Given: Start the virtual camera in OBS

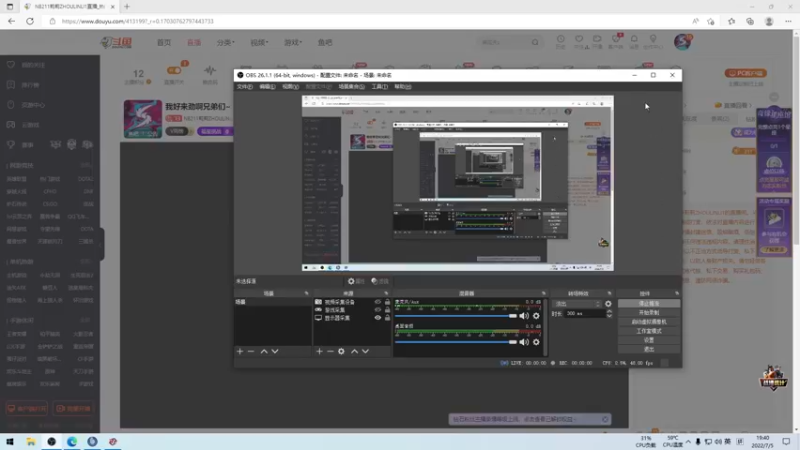Looking at the screenshot, I should (x=648, y=322).
